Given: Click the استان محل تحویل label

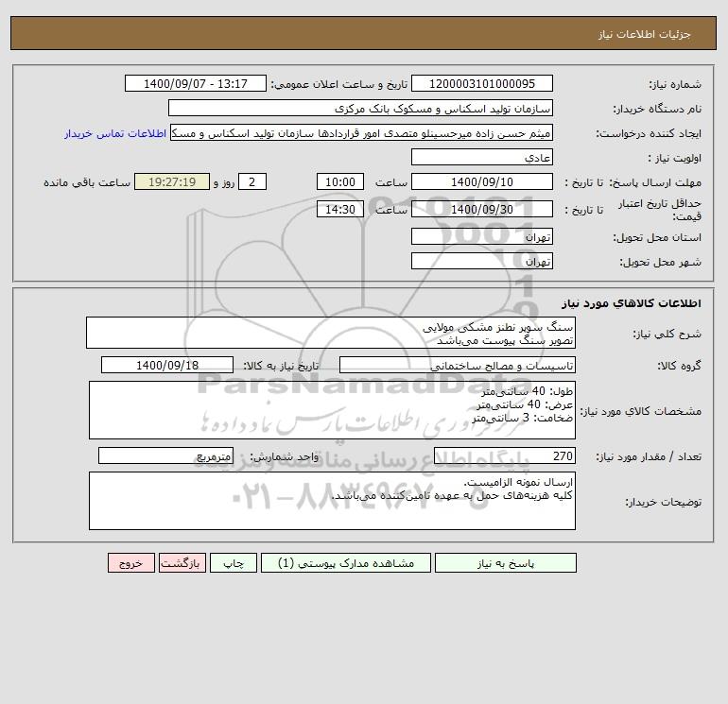Looking at the screenshot, I should tap(657, 237).
